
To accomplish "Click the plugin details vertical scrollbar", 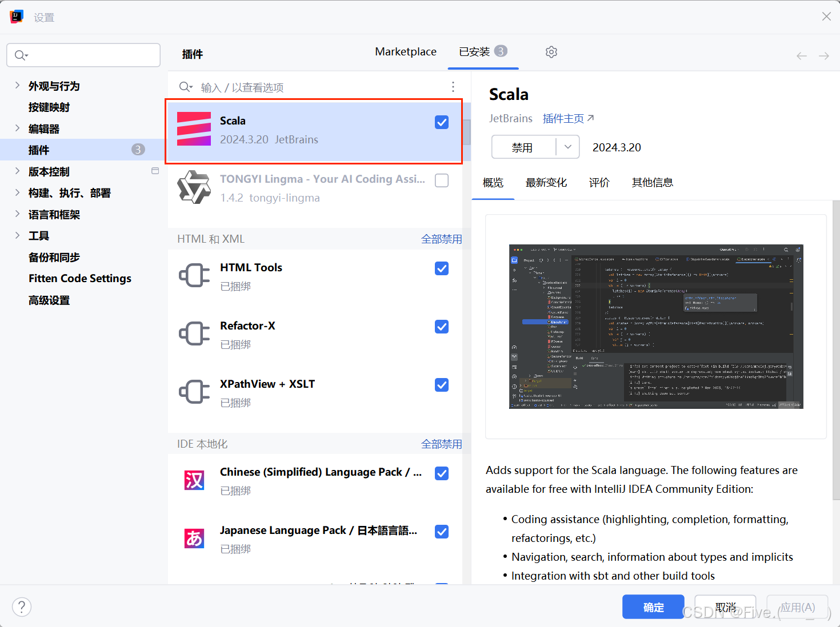I will 836,350.
